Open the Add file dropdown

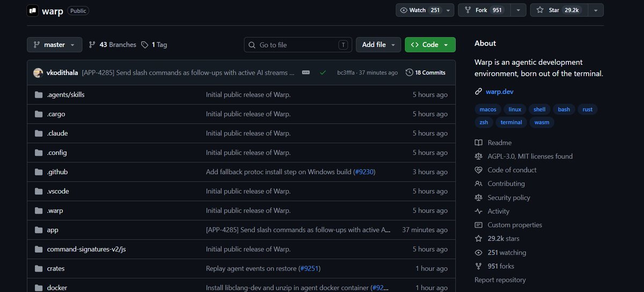pos(378,45)
